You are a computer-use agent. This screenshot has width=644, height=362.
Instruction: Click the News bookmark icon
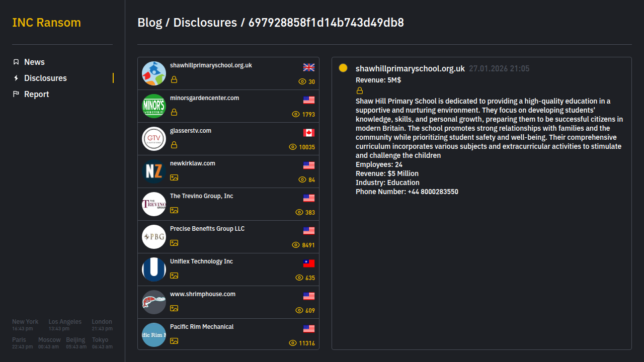[16, 62]
